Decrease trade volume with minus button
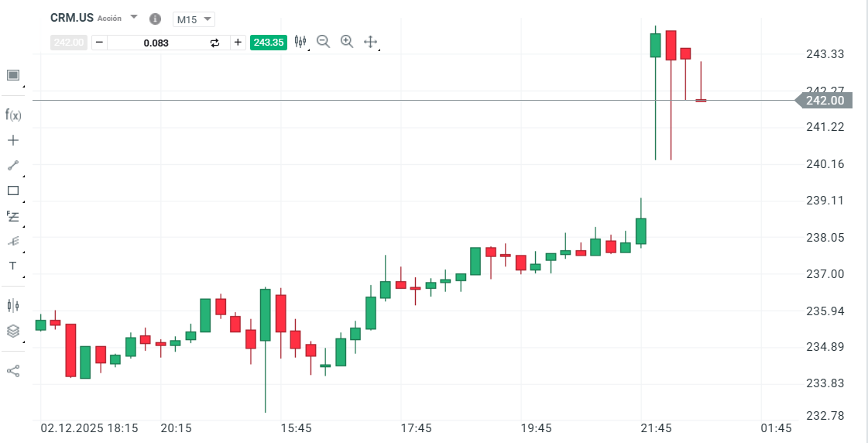This screenshot has height=443, width=868. pyautogui.click(x=100, y=43)
